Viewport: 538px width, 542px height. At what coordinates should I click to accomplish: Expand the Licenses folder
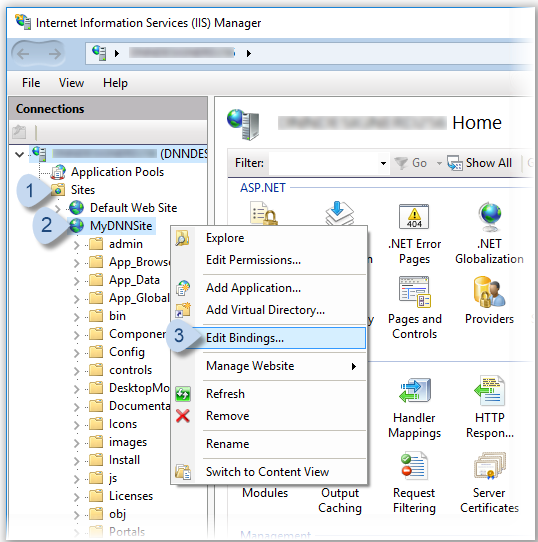click(76, 497)
